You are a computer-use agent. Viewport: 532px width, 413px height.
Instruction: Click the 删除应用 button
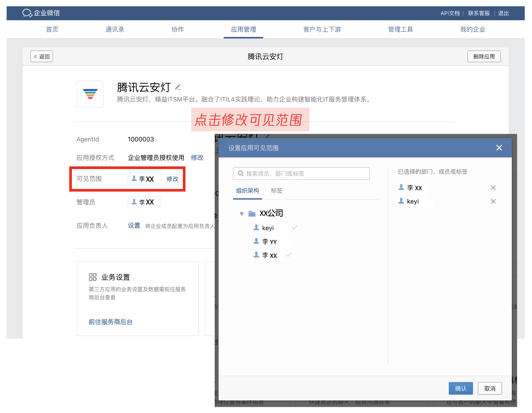[x=484, y=56]
